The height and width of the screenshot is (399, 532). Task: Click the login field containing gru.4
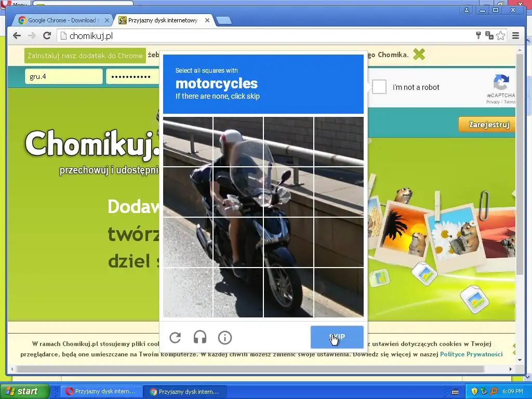click(63, 76)
